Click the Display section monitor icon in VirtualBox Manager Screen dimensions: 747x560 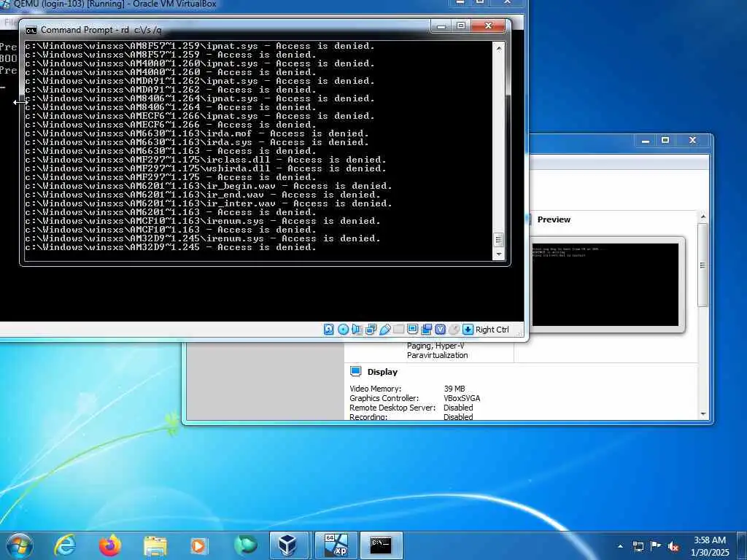[x=355, y=371]
